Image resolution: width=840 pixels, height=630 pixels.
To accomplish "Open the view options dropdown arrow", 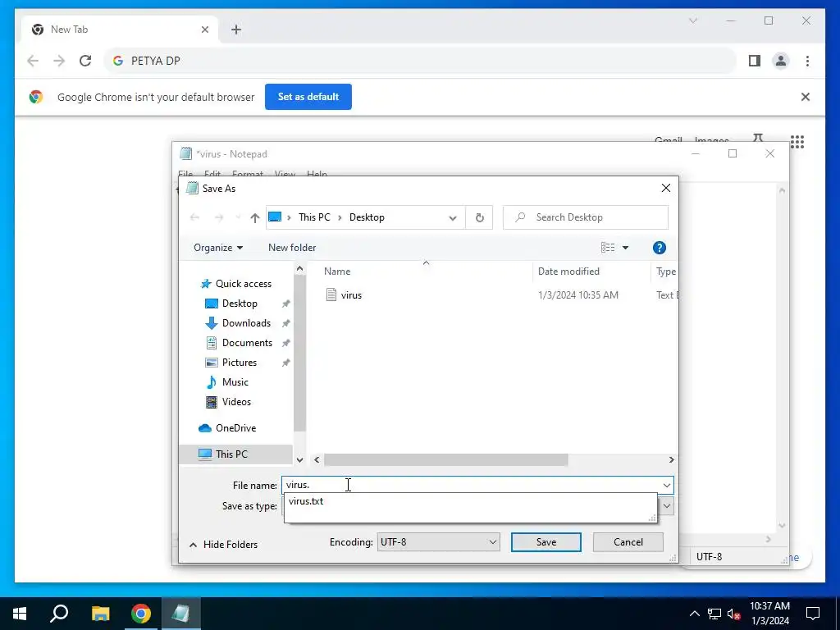I will 625,248.
